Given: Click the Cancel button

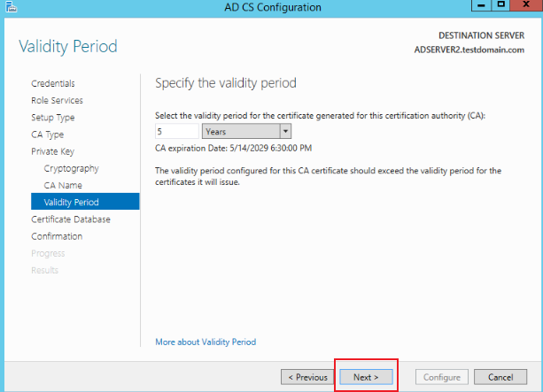Looking at the screenshot, I should (x=500, y=377).
